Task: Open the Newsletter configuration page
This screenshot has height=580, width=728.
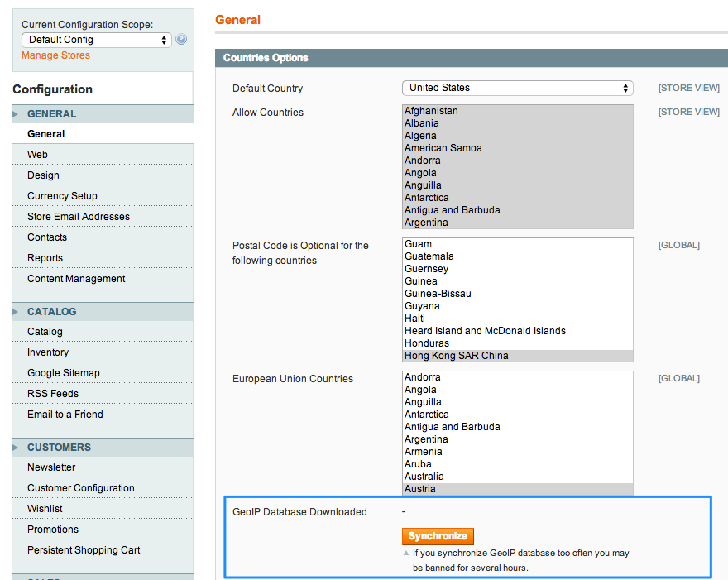Action: [103, 467]
